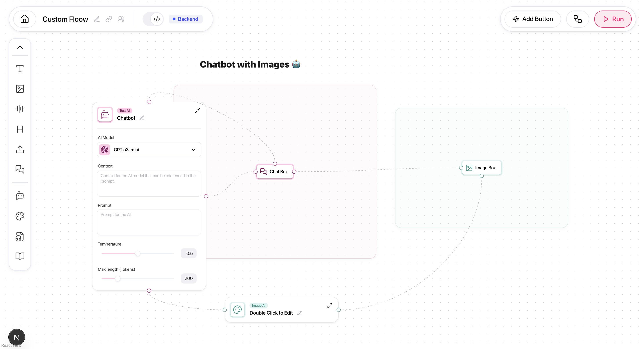Viewport: 644px width, 349px height.
Task: Toggle the code view switch
Action: point(153,19)
